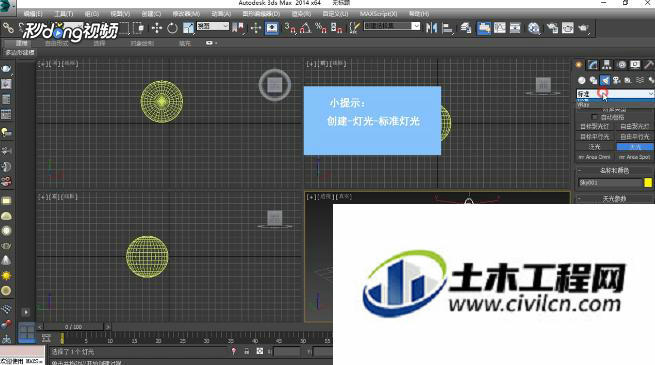Open Curve Editor icon
This screenshot has height=365, width=655.
click(500, 28)
